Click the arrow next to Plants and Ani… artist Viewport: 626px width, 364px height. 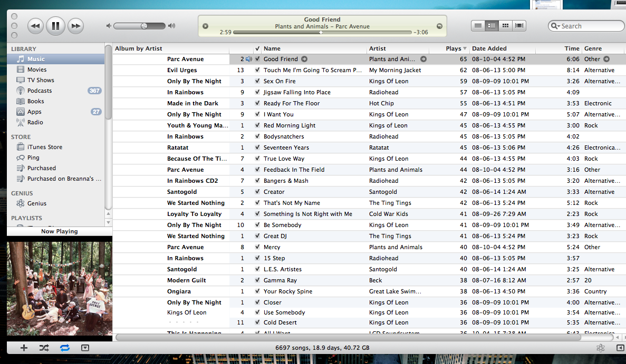click(x=423, y=59)
